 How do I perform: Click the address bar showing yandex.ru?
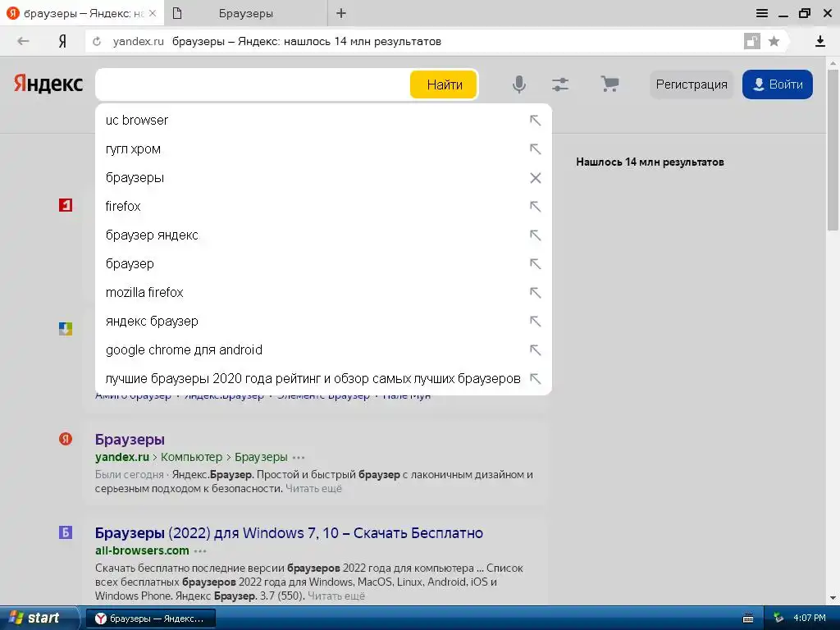(x=413, y=41)
